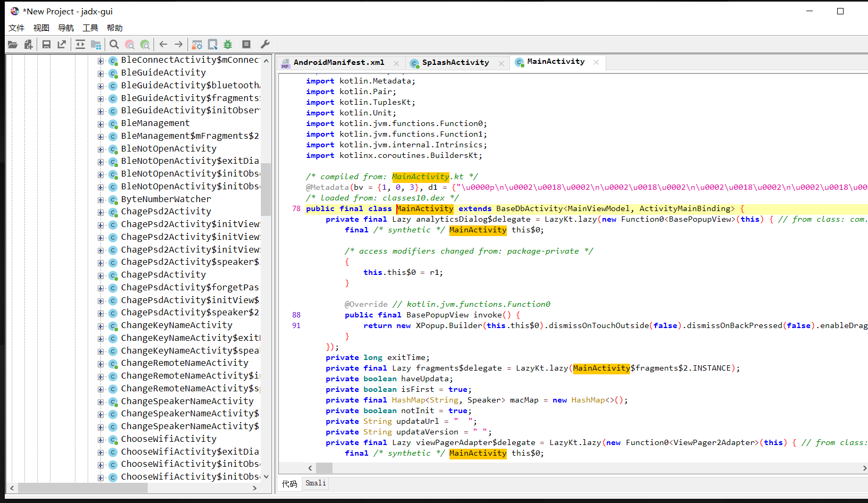This screenshot has width=868, height=503.
Task: Select the export/save-all icon
Action: [x=62, y=44]
